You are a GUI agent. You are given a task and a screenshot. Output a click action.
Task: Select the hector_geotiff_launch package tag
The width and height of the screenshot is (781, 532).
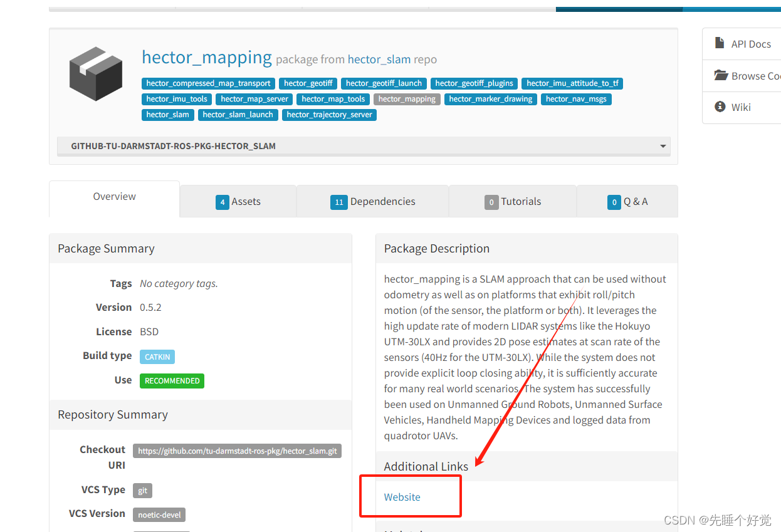coord(384,83)
